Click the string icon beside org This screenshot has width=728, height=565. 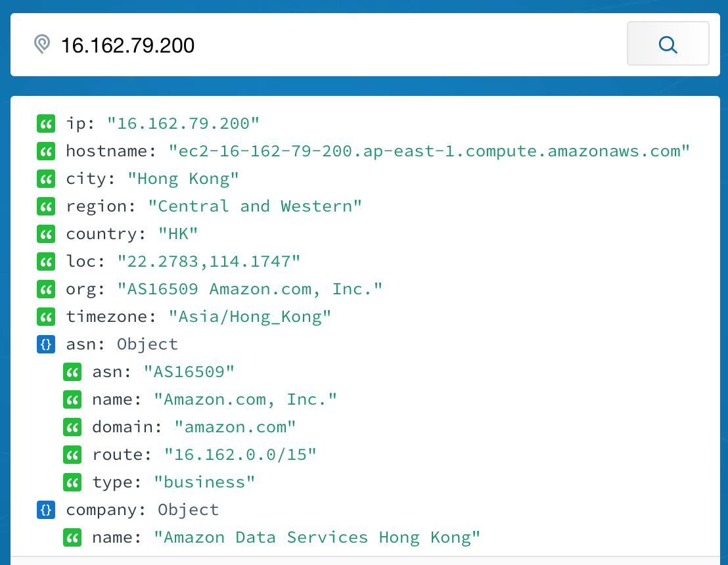pyautogui.click(x=46, y=289)
